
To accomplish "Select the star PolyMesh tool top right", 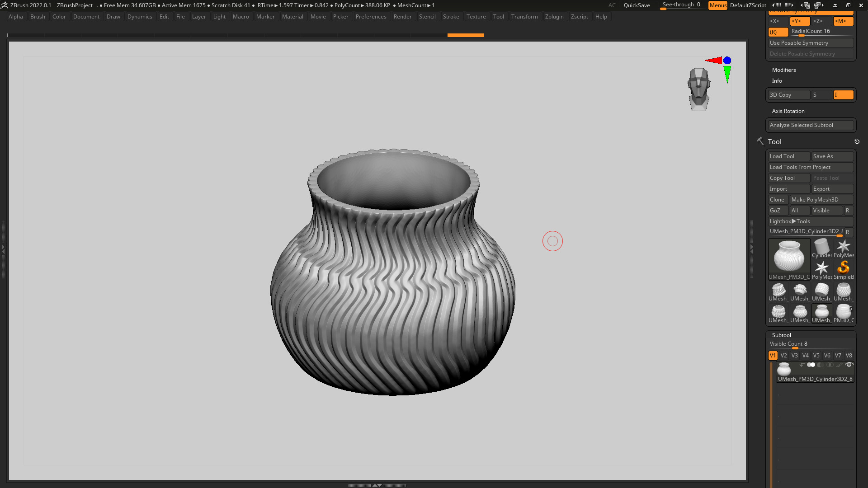I will [844, 249].
